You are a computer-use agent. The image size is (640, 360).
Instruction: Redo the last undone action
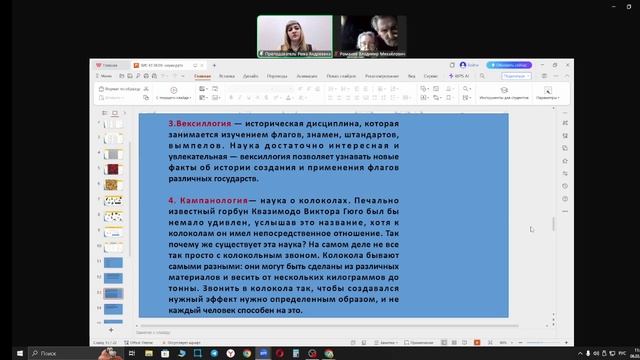click(x=175, y=76)
